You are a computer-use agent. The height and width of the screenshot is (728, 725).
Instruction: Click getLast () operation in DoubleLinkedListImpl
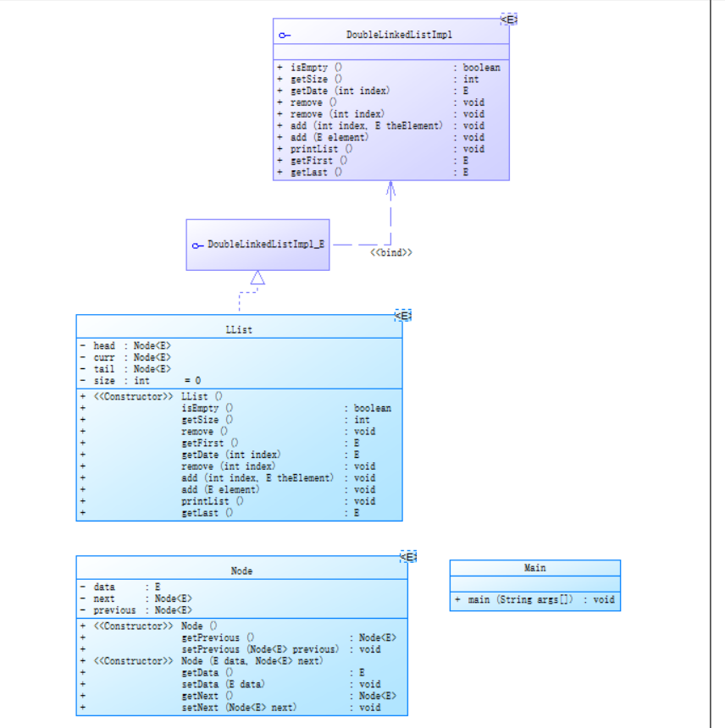(x=316, y=172)
